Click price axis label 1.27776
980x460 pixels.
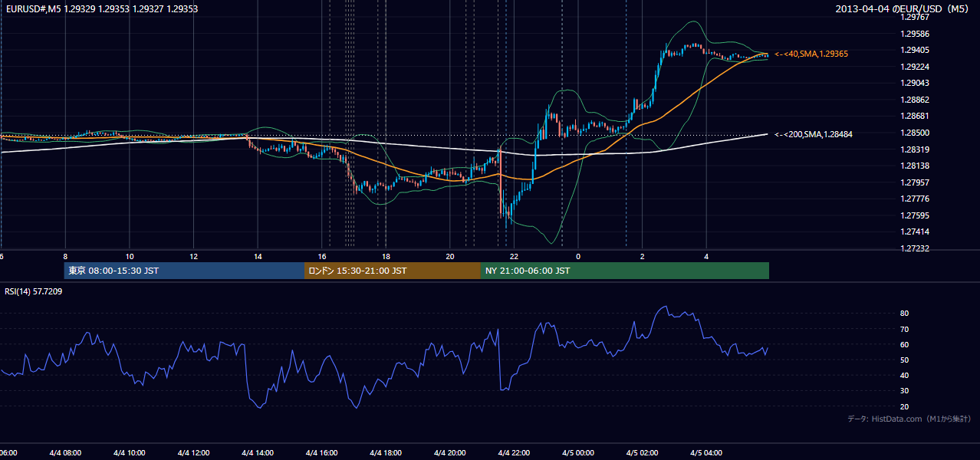click(x=914, y=199)
